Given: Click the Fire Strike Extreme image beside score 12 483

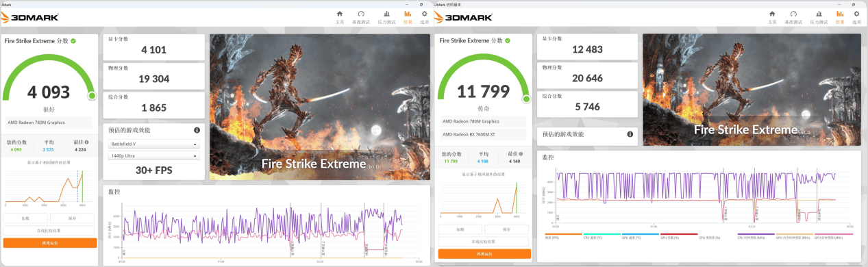Looking at the screenshot, I should tap(752, 90).
